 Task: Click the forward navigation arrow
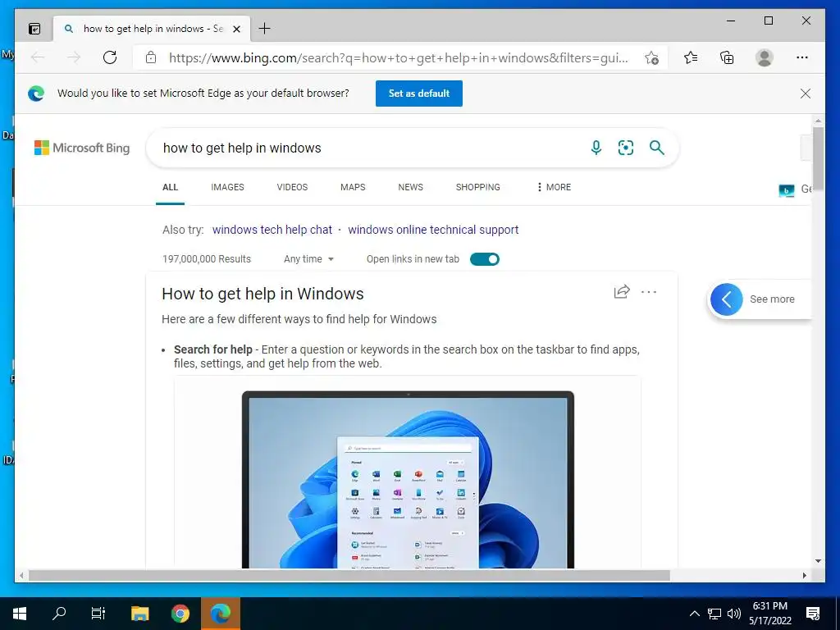[73, 57]
